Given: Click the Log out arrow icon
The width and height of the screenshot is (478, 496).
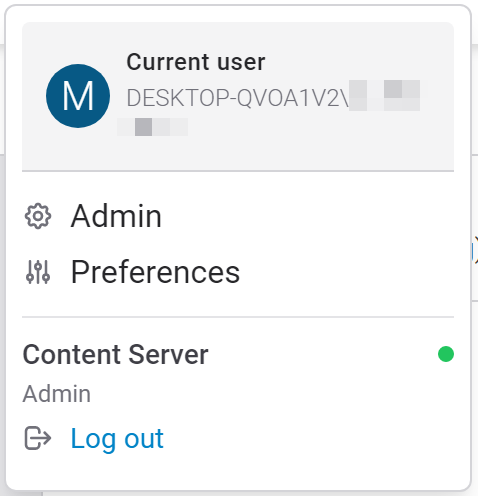Looking at the screenshot, I should point(38,438).
